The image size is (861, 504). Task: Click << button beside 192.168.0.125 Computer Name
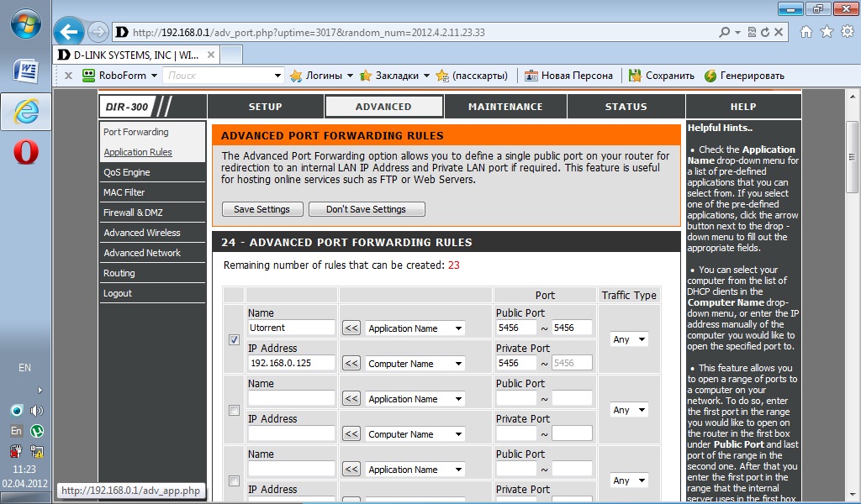[x=351, y=364]
